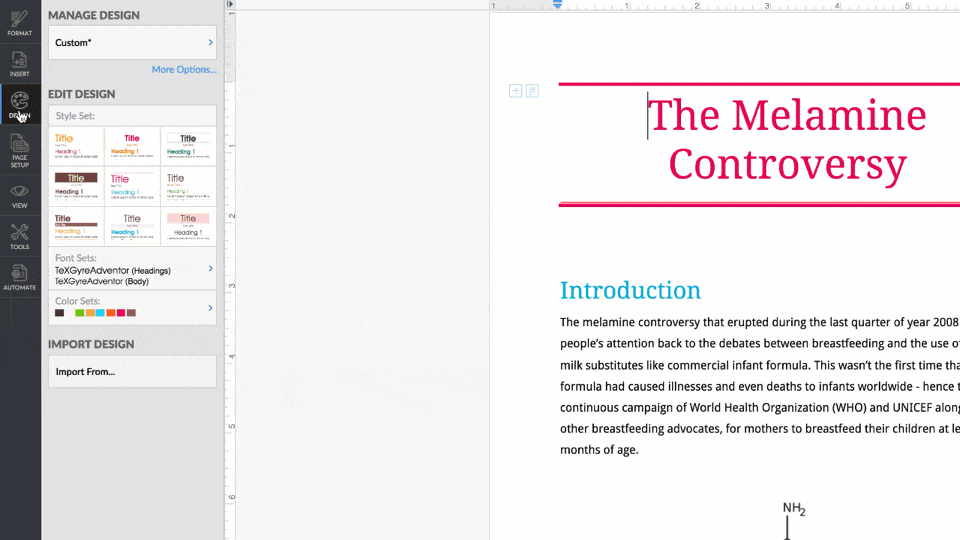Click the plus icon beside the title
This screenshot has height=540, width=960.
515,91
